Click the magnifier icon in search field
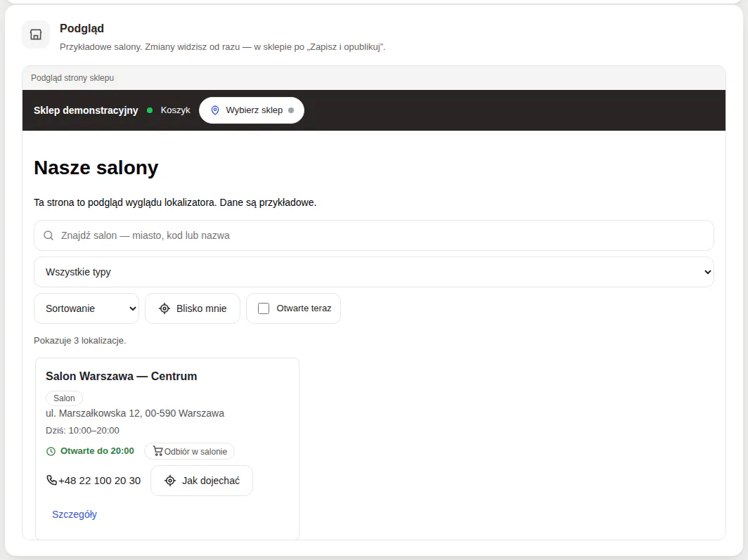This screenshot has height=560, width=748. 49,235
